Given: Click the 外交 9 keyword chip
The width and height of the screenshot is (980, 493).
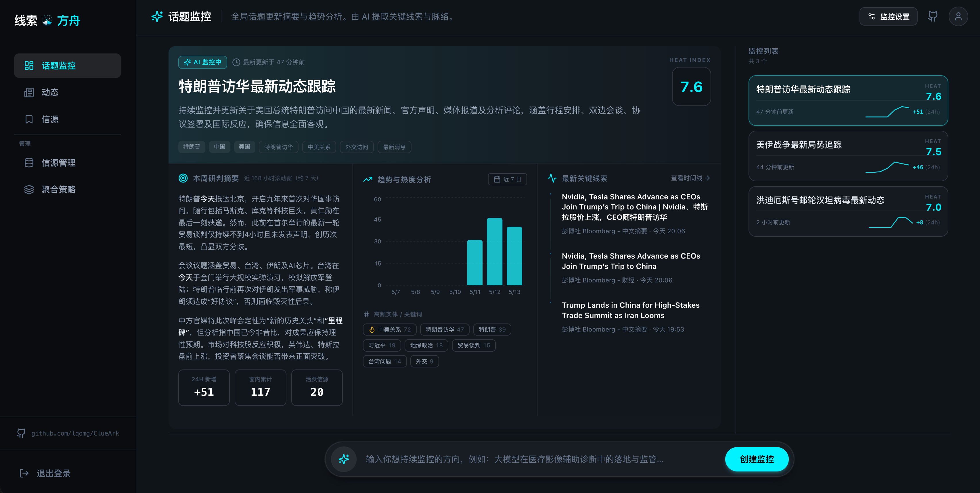Looking at the screenshot, I should pos(424,361).
